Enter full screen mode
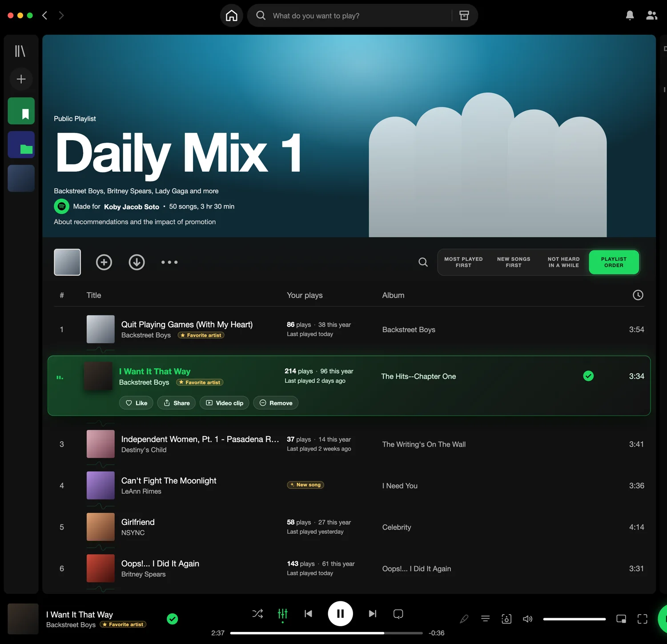This screenshot has height=644, width=667. 643,619
